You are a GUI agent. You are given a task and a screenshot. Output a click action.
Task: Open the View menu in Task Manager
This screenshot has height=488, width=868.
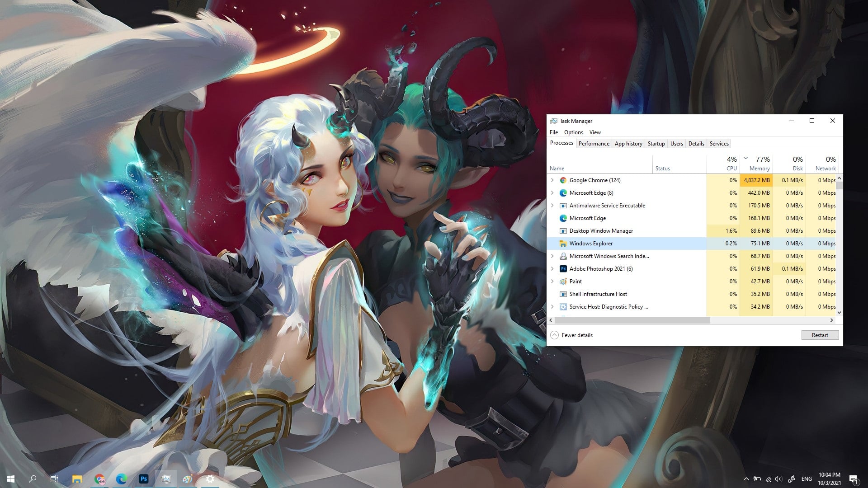click(595, 132)
